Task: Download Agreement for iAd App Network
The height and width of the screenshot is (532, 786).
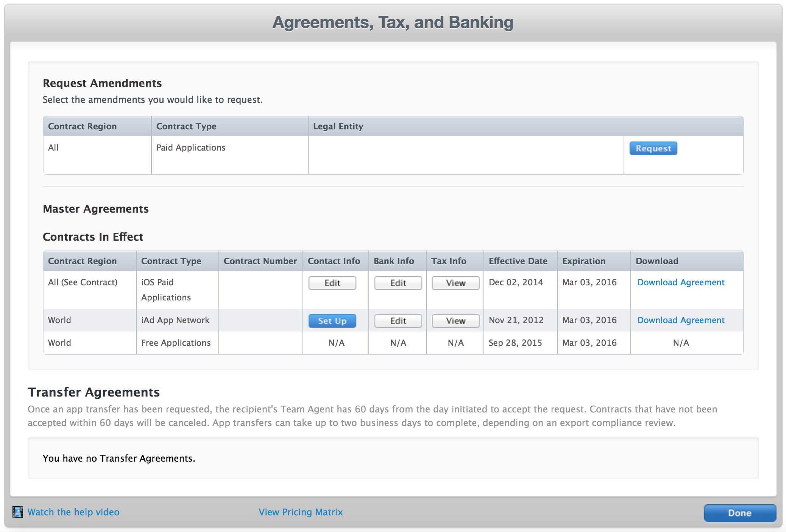Action: click(x=681, y=320)
